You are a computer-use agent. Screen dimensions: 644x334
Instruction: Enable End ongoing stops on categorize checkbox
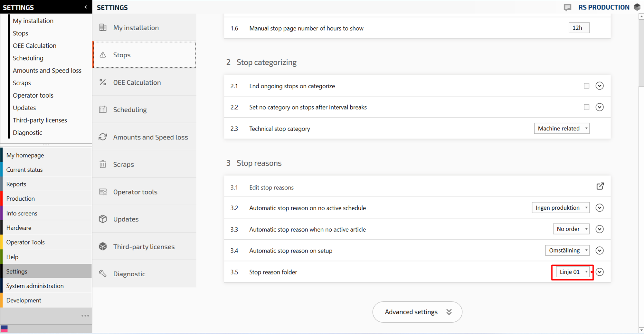(x=586, y=86)
